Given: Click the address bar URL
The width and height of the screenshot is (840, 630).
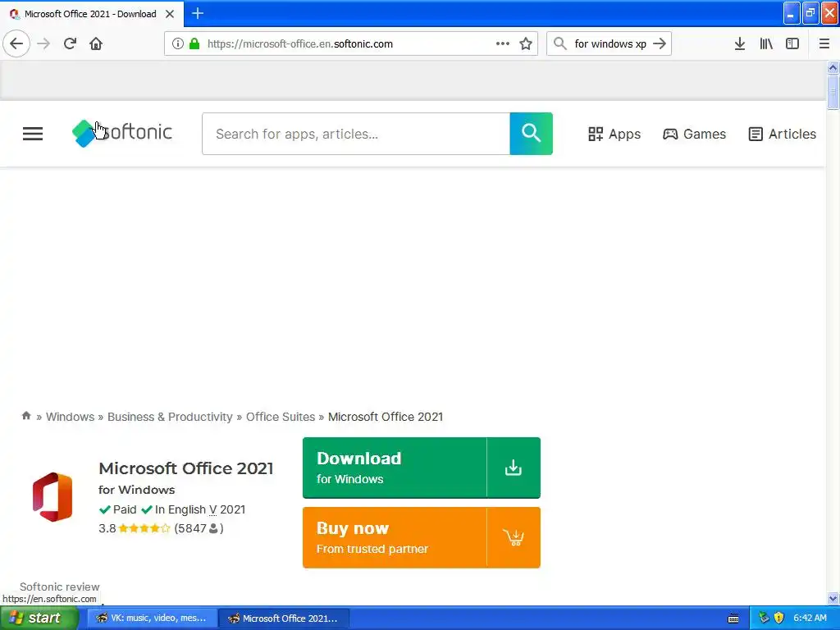Looking at the screenshot, I should pyautogui.click(x=300, y=44).
